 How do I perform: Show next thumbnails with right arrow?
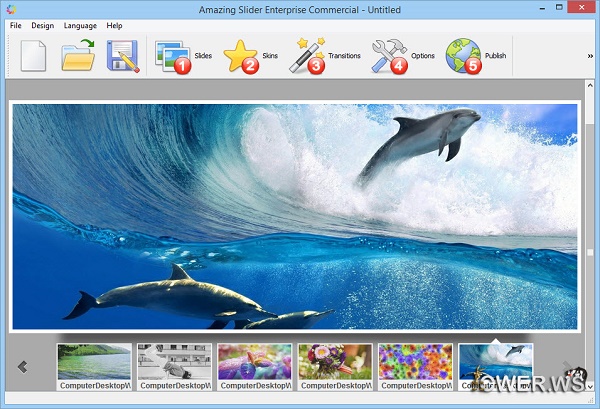click(567, 367)
